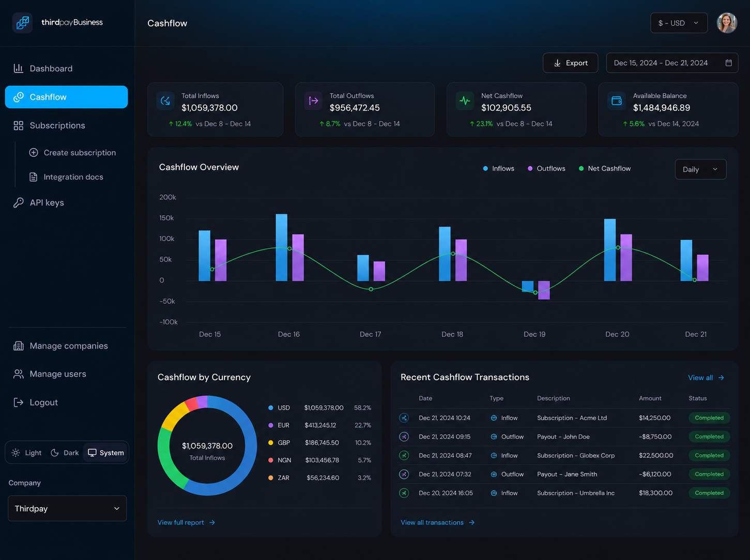Click the download icon on Export

pyautogui.click(x=557, y=63)
